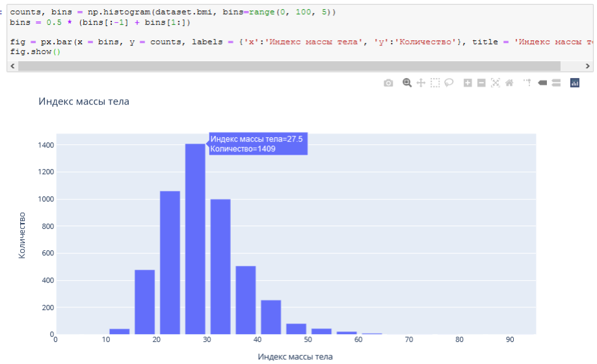Compare data on hover icon

556,83
